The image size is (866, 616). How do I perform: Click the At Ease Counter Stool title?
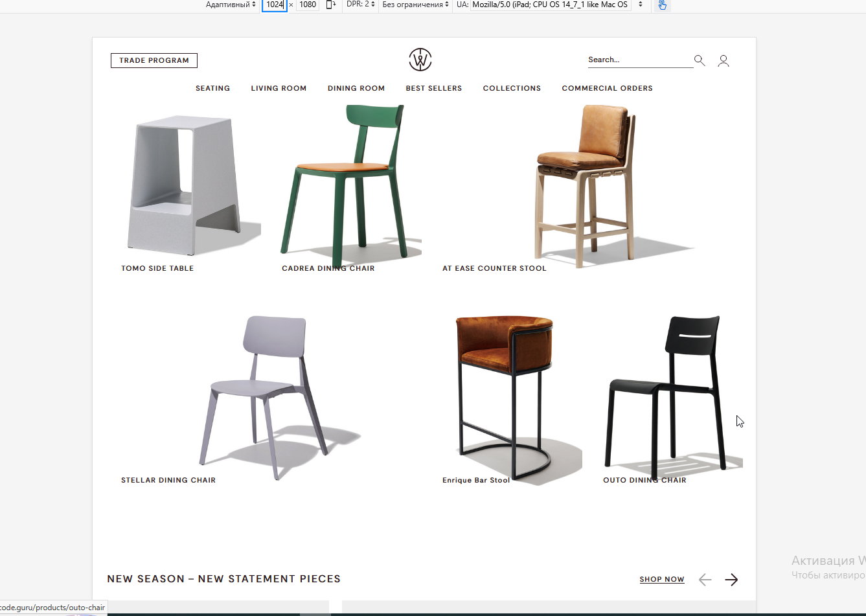click(494, 268)
